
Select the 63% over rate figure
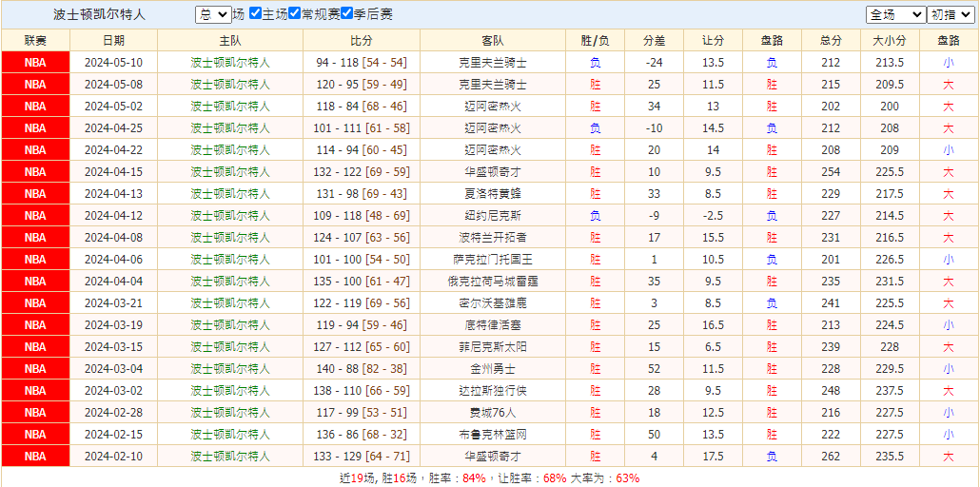coord(628,478)
